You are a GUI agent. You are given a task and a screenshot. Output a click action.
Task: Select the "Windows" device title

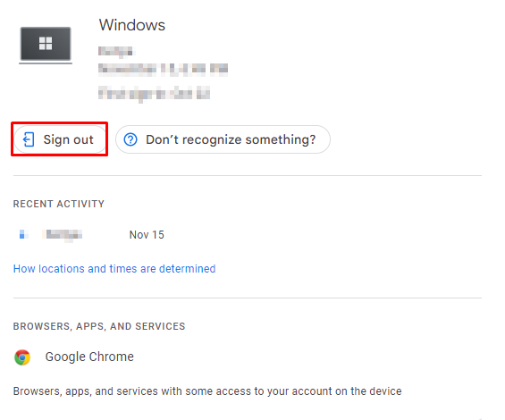pos(132,25)
